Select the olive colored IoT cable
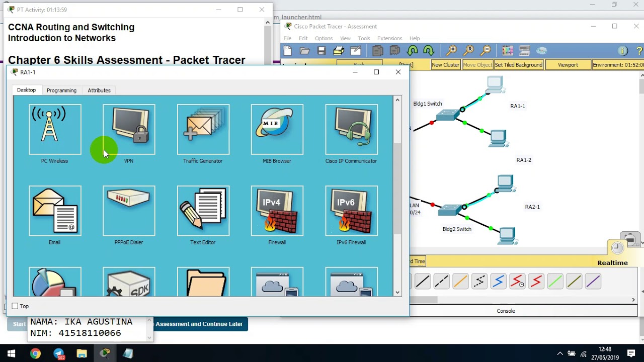The image size is (644, 362). (574, 282)
